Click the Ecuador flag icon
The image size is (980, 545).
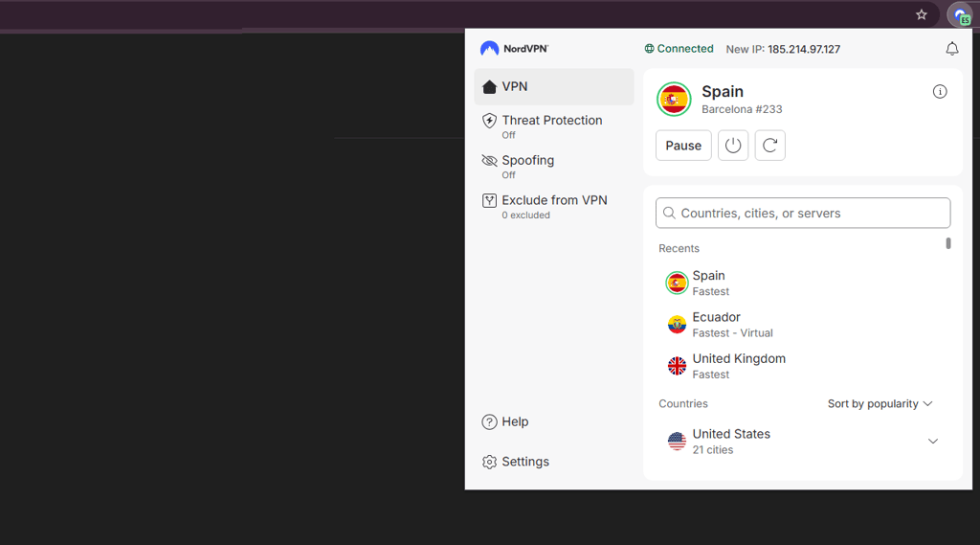click(x=677, y=325)
